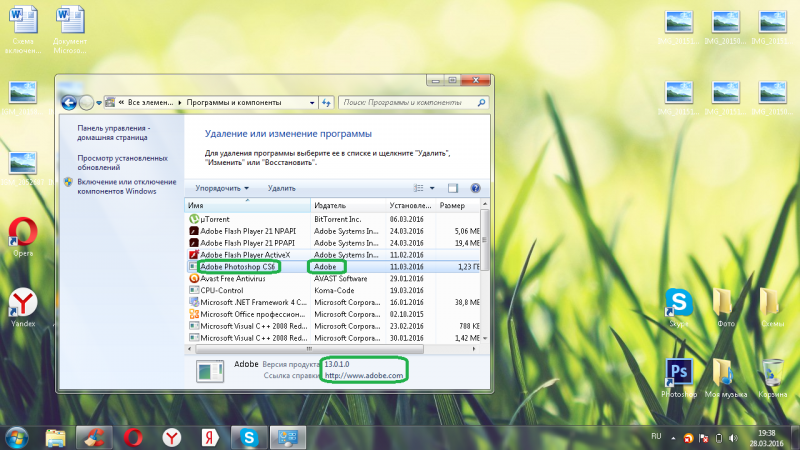800x450 pixels.
Task: Toggle the preview pane icon
Action: pos(453,188)
